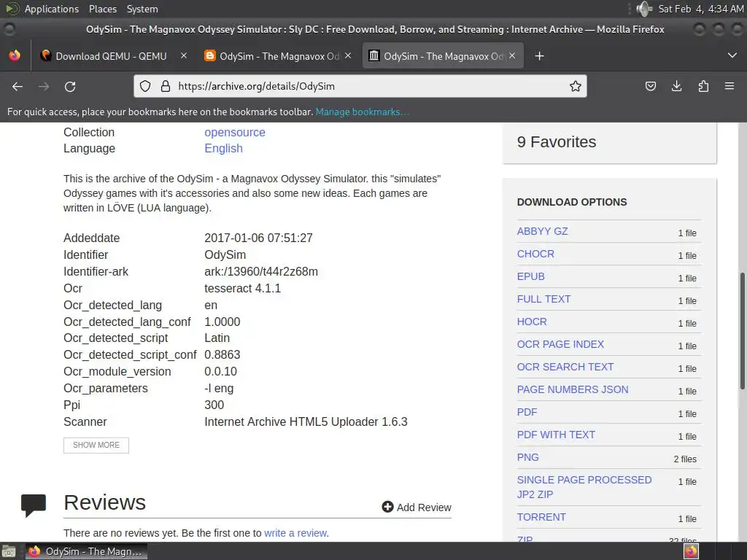Screen dimensions: 747x560
Task: Click the padlock site security icon
Action: pos(166,86)
